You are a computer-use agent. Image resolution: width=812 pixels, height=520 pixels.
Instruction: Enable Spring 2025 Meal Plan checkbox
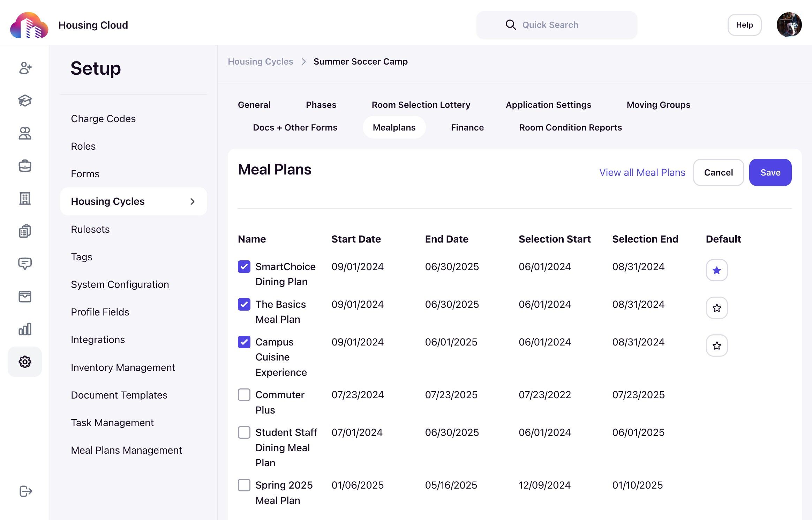click(244, 485)
